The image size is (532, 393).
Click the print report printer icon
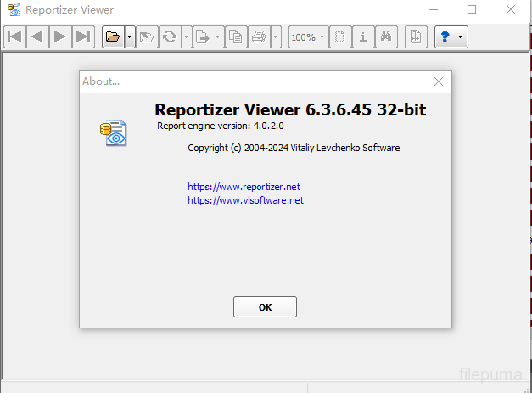tap(259, 36)
